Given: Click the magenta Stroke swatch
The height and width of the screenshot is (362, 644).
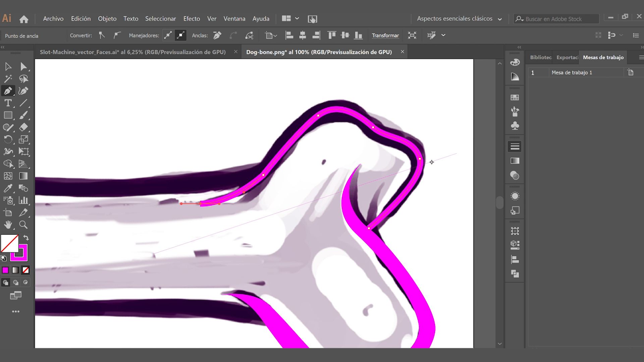Looking at the screenshot, I should [x=23, y=257].
